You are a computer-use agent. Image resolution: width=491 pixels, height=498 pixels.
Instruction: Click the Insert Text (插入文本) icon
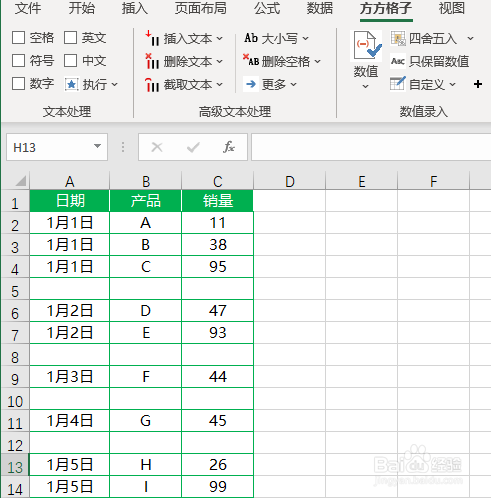coord(152,38)
